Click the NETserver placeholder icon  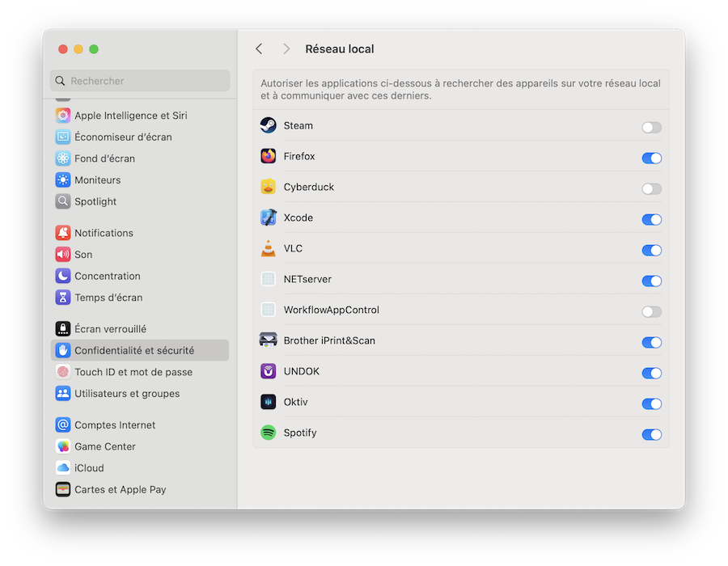269,279
